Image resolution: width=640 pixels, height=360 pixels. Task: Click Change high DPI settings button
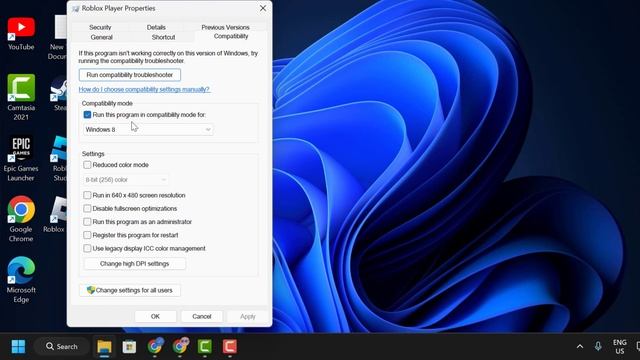pos(135,264)
